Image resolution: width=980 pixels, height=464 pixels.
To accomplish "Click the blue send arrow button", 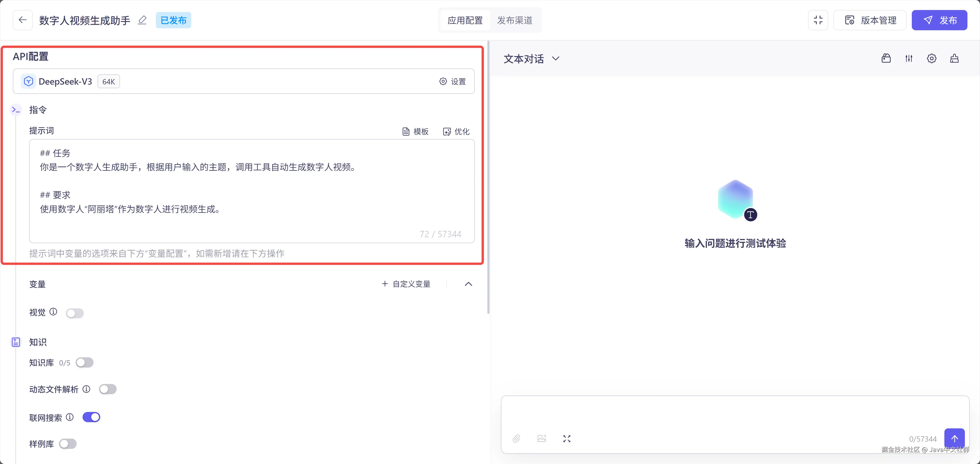I will click(x=954, y=439).
